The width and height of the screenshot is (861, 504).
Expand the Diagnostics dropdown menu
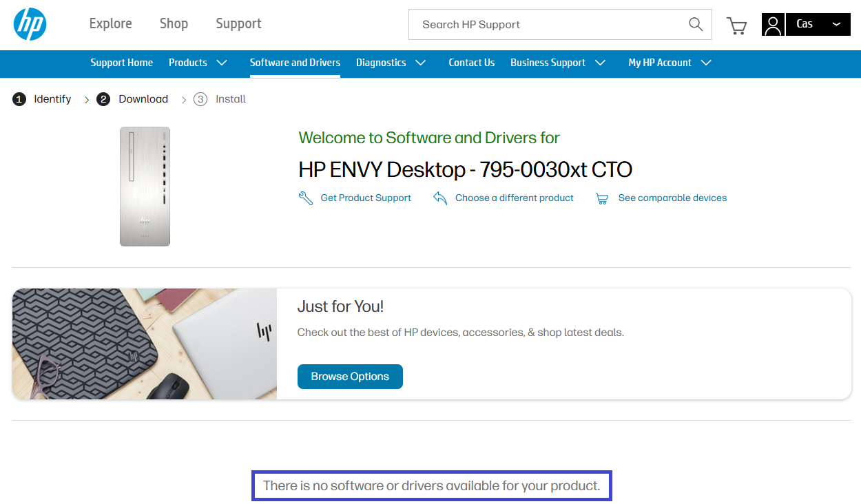(391, 63)
